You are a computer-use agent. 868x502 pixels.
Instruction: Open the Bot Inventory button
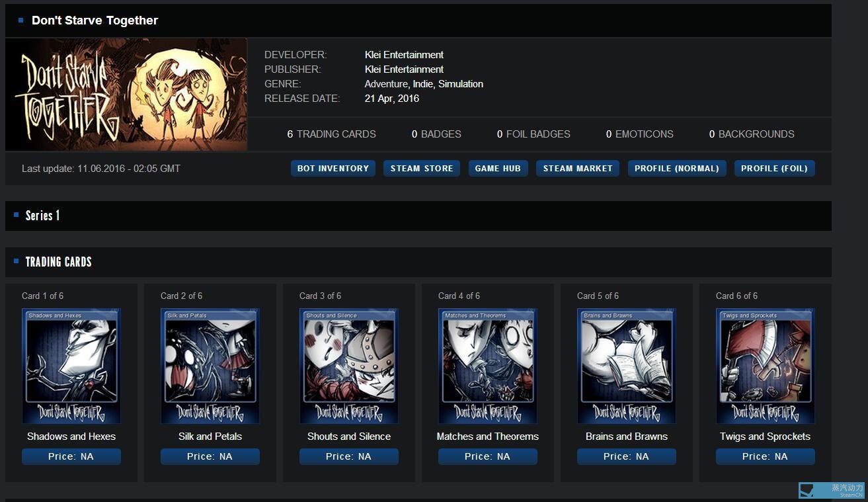[x=333, y=169]
